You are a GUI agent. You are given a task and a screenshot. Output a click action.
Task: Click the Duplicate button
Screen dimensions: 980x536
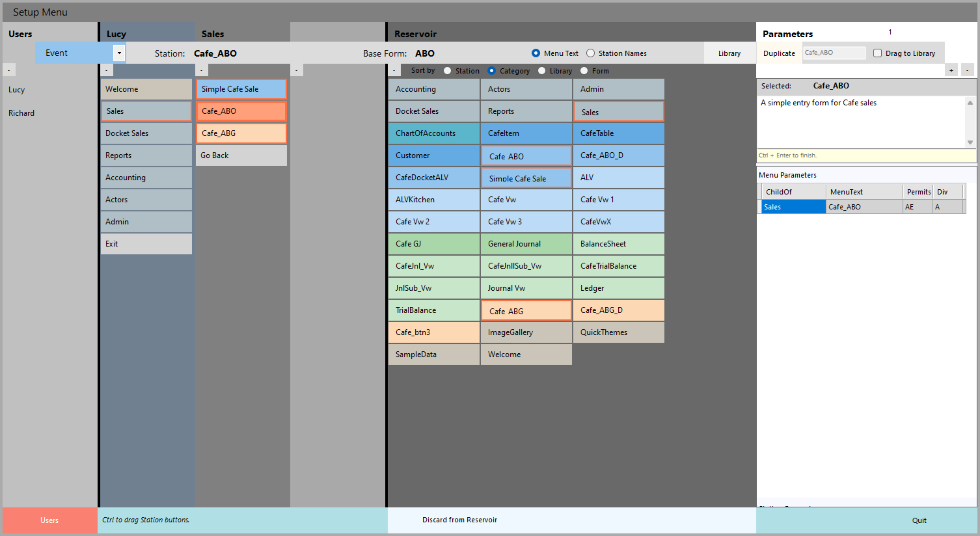point(779,53)
